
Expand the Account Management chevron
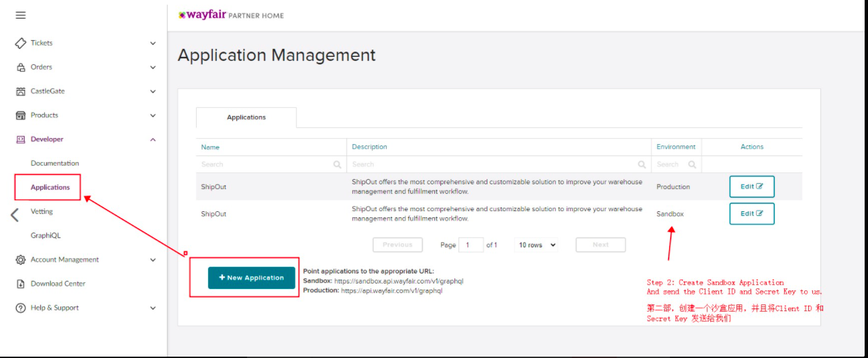click(x=153, y=259)
